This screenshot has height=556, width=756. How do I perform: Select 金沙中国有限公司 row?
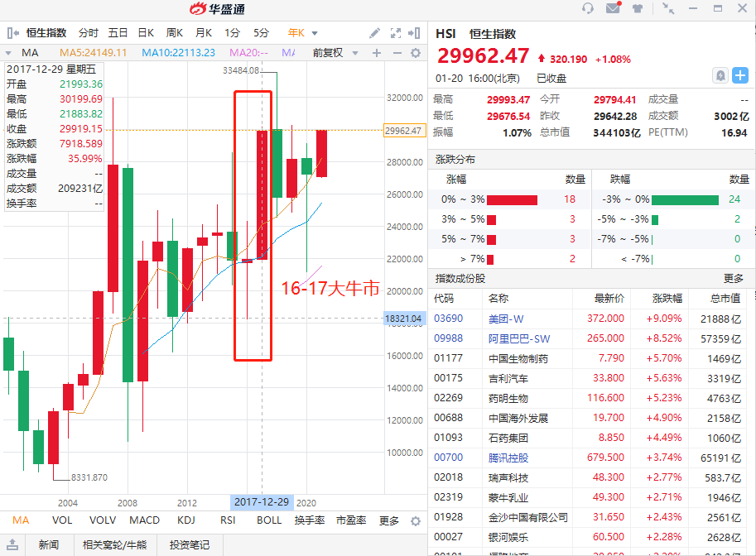pyautogui.click(x=587, y=517)
